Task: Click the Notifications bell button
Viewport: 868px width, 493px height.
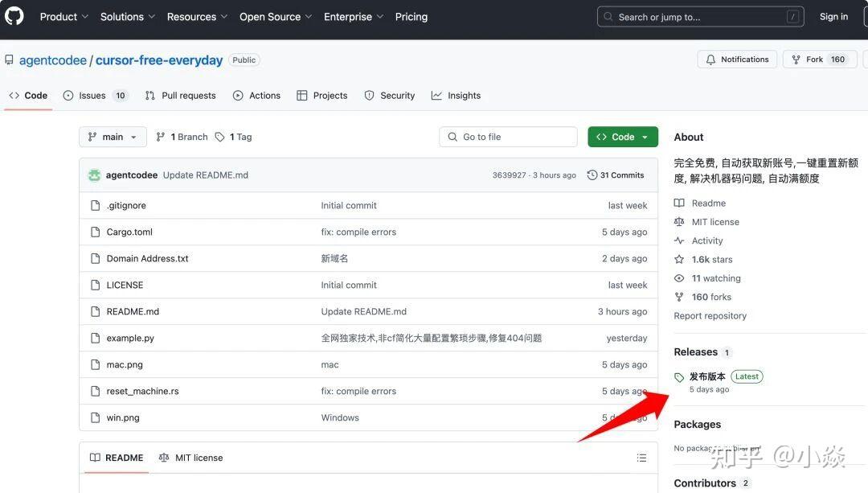Action: tap(737, 60)
